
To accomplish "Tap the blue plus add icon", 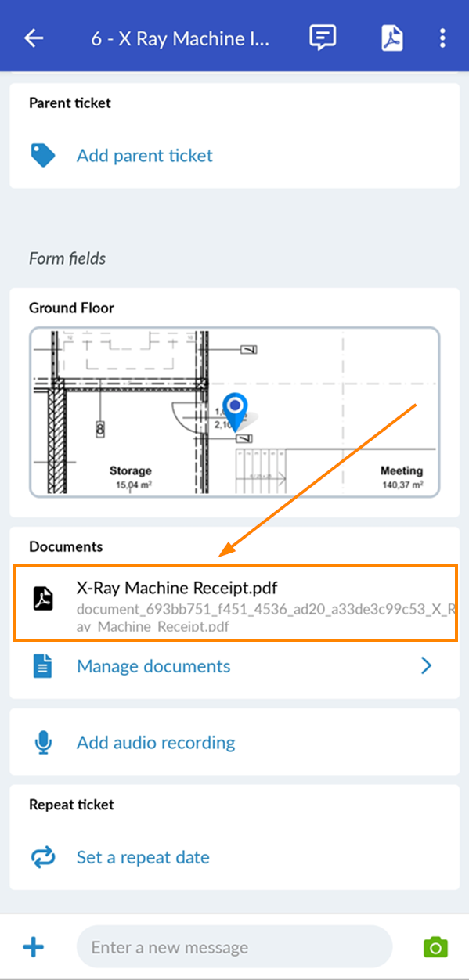I will click(x=33, y=948).
